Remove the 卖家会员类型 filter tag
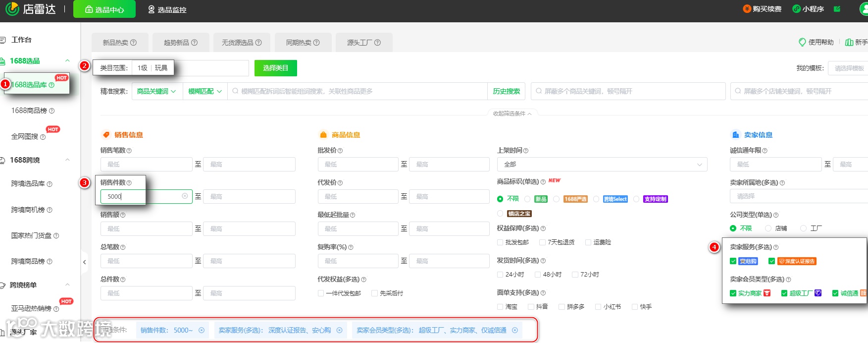The width and height of the screenshot is (868, 343). (515, 330)
